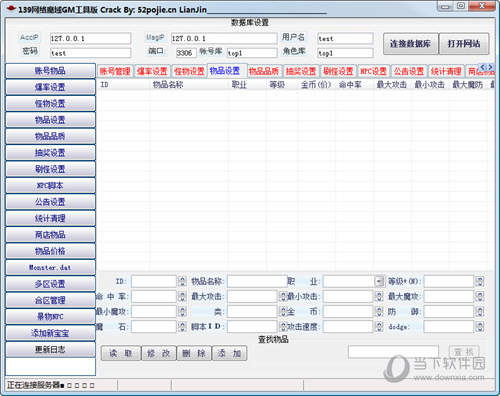Click the AccIP address input field

[x=90, y=38]
